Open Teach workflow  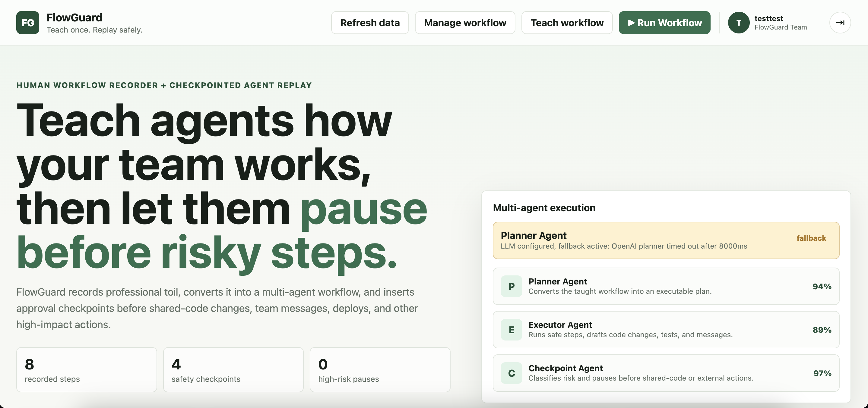[x=567, y=23]
